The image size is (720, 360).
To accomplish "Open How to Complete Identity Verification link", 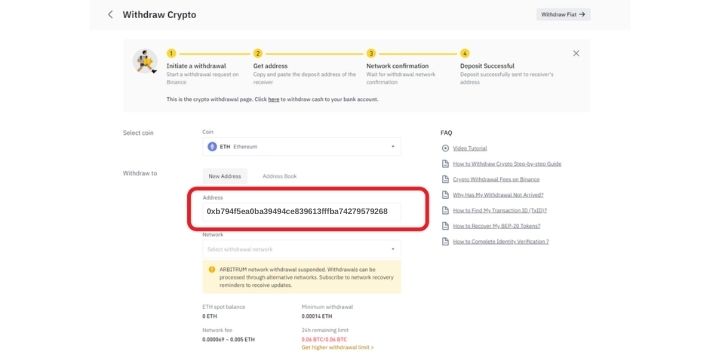I will (501, 242).
